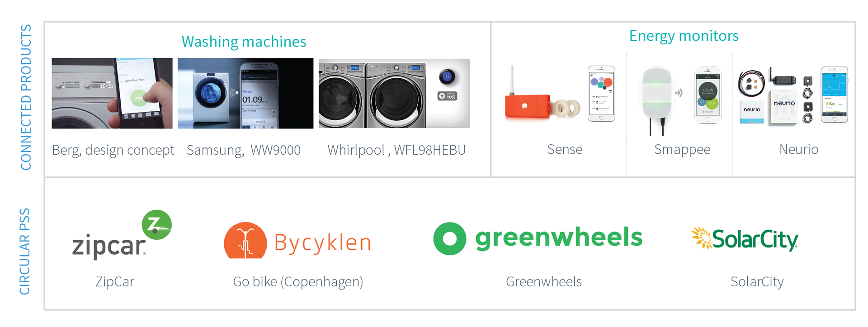
Task: Click the CIRCULAR PSS vertical label
Action: [24, 251]
